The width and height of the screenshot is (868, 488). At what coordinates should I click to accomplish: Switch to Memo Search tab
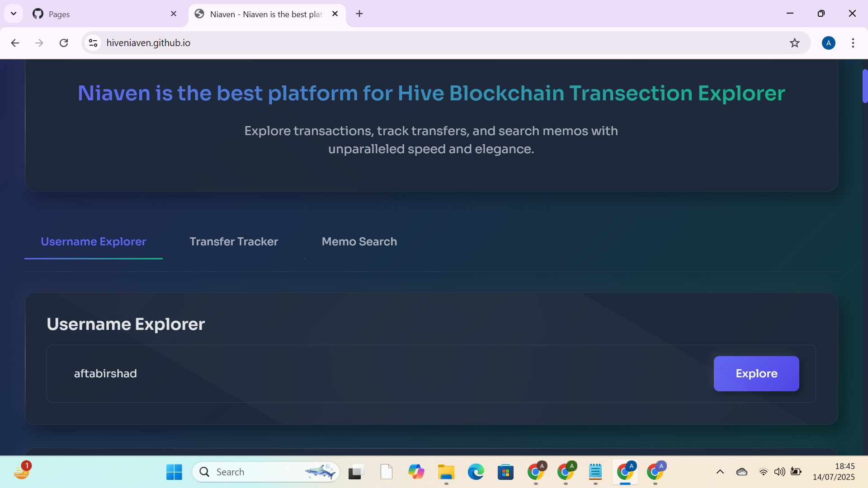[x=359, y=242]
